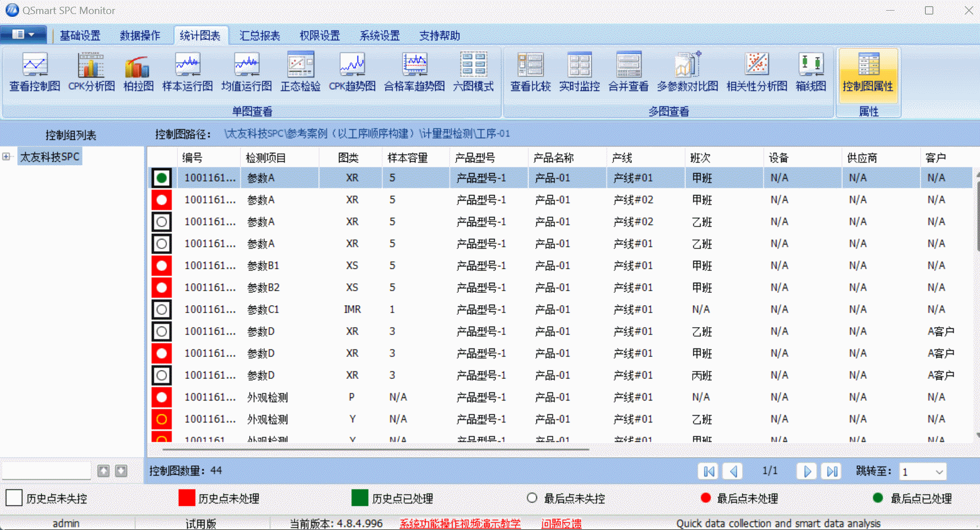Open the 系统设置 menu tab

[380, 35]
